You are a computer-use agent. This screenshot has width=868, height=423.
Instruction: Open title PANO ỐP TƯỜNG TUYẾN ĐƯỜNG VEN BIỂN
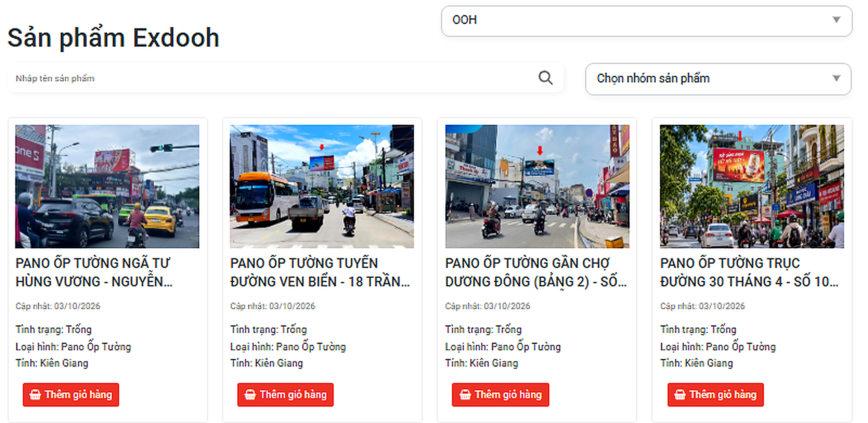(320, 272)
